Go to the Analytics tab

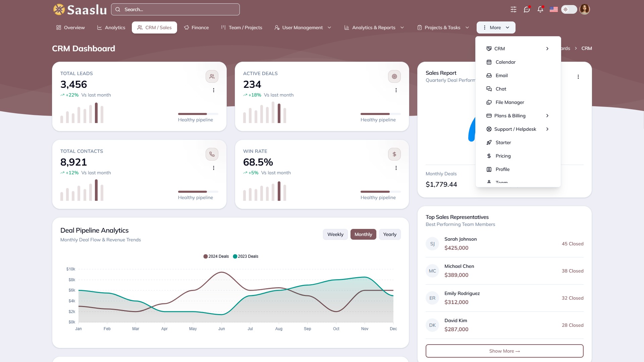coord(111,27)
